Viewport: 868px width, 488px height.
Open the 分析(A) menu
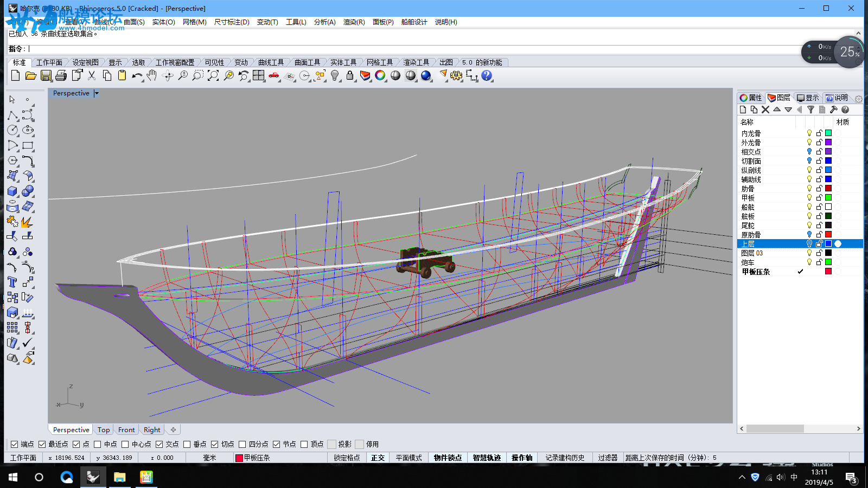324,22
